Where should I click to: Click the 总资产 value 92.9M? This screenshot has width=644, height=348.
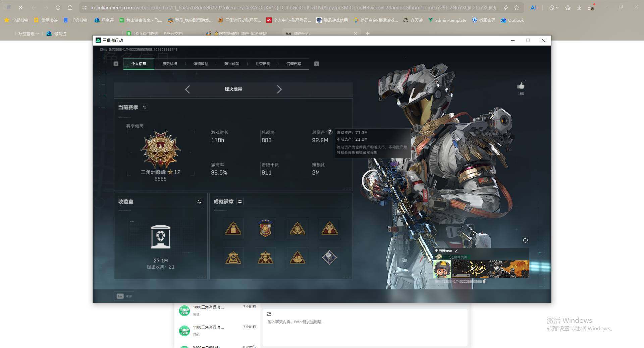point(320,140)
